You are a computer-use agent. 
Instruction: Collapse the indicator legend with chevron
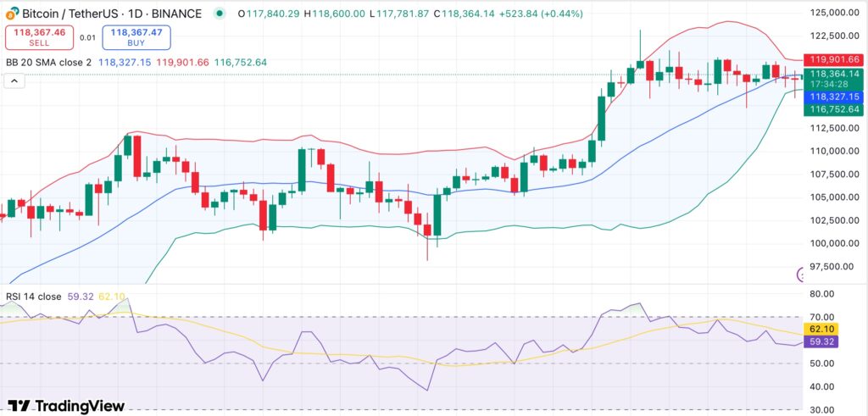14,81
